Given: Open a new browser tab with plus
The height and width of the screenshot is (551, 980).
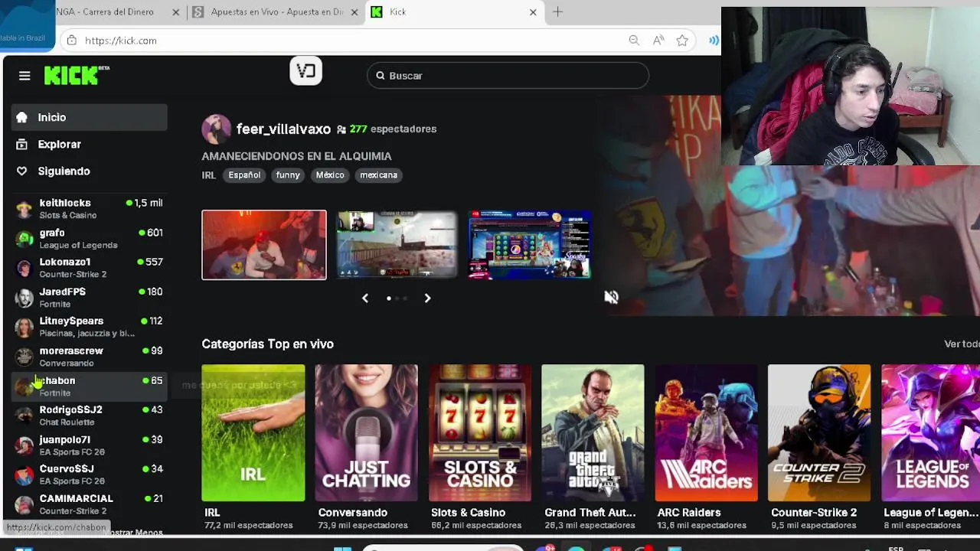Looking at the screenshot, I should point(557,11).
